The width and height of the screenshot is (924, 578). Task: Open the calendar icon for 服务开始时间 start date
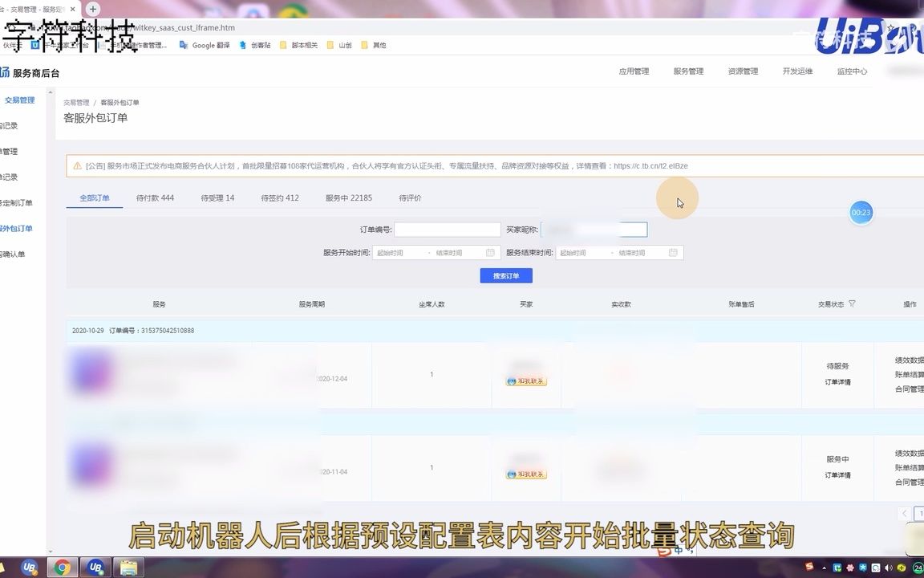(492, 252)
